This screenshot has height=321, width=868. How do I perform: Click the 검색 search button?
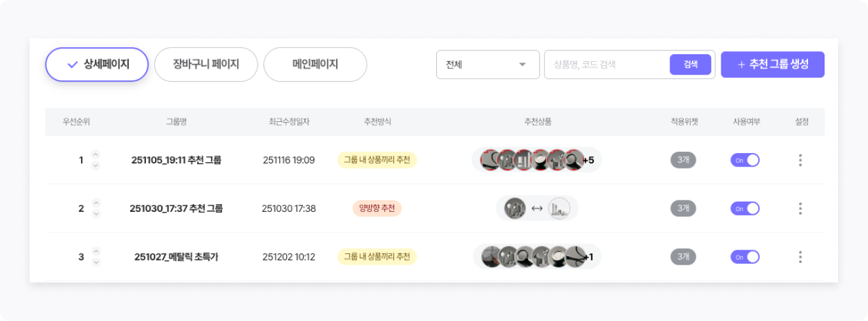(690, 64)
